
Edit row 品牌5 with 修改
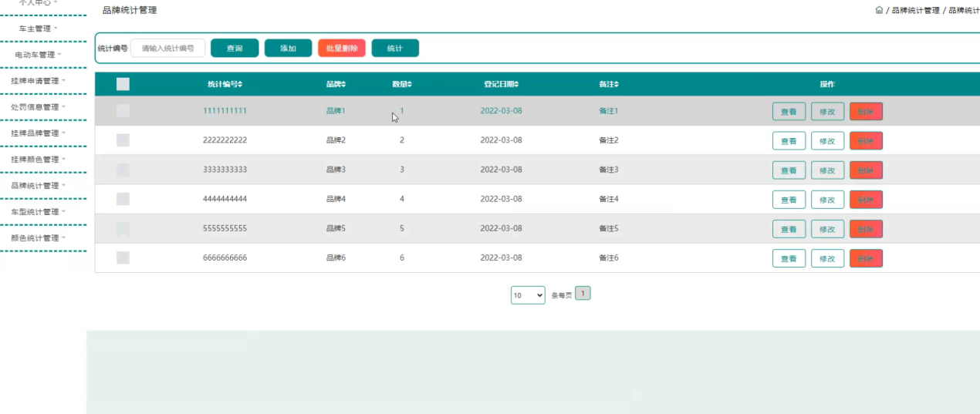pos(827,229)
